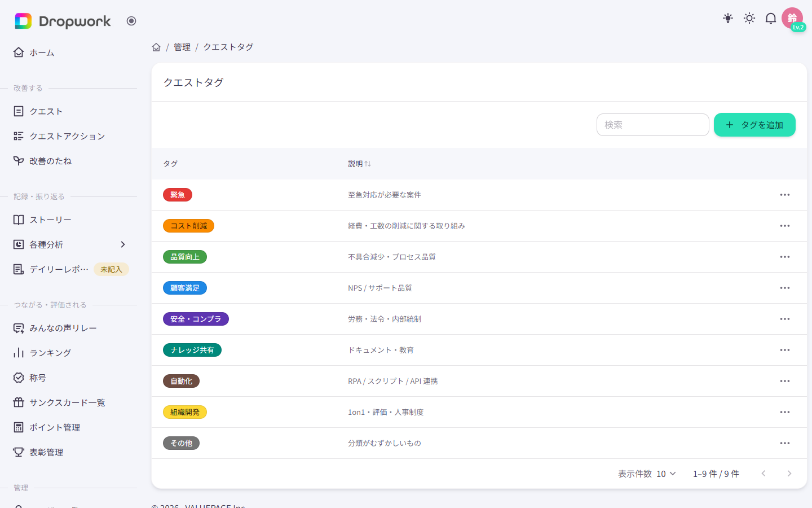The height and width of the screenshot is (508, 812).
Task: Go to the next page arrow
Action: pos(789,474)
